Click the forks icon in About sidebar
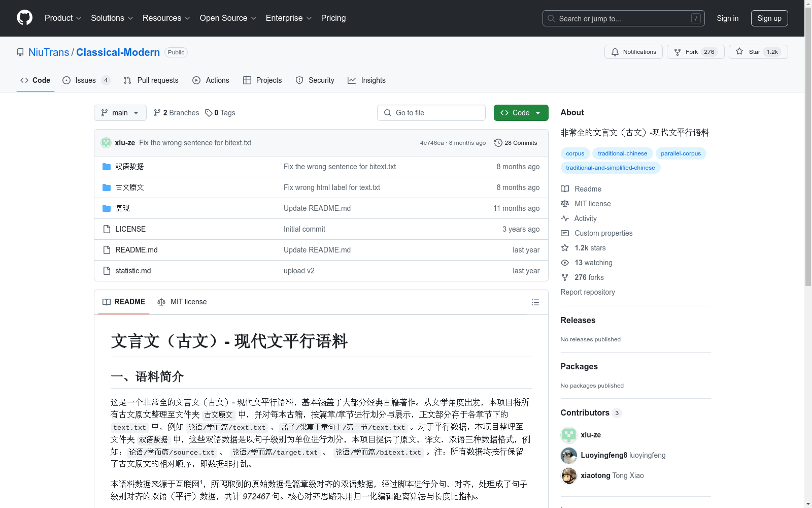Screen dimensions: 812x508 pos(565,277)
